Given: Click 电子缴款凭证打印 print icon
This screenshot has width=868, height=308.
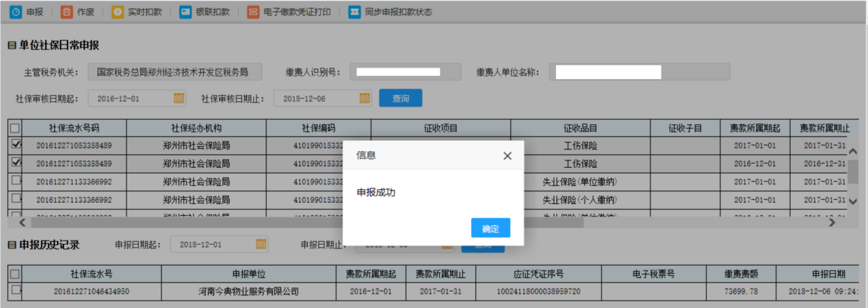Looking at the screenshot, I should point(253,12).
